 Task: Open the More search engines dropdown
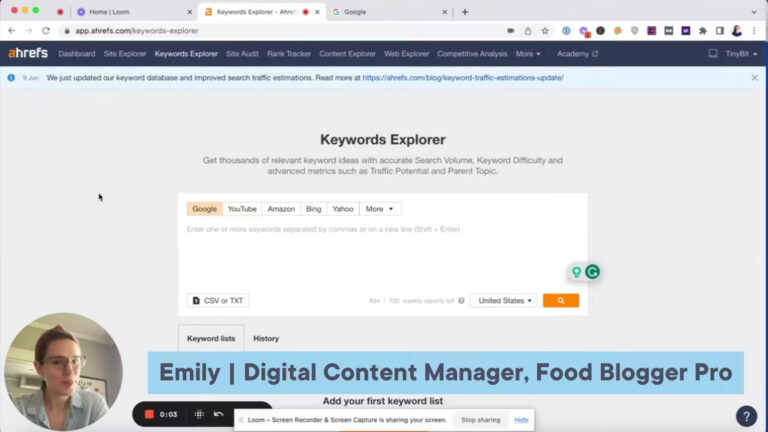(380, 209)
